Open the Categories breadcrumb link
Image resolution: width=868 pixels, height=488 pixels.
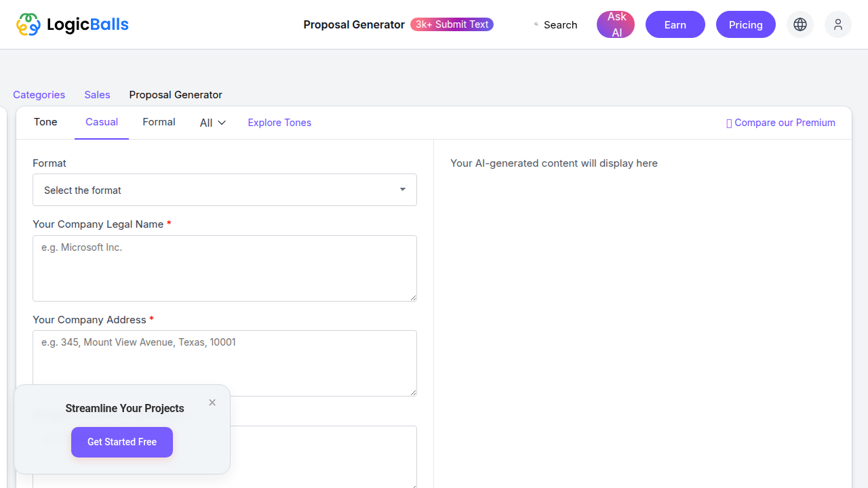tap(39, 95)
